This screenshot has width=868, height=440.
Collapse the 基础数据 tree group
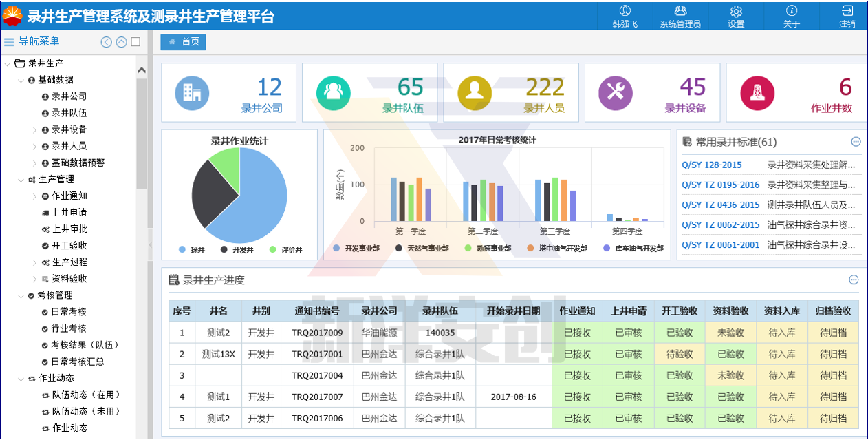tap(21, 80)
